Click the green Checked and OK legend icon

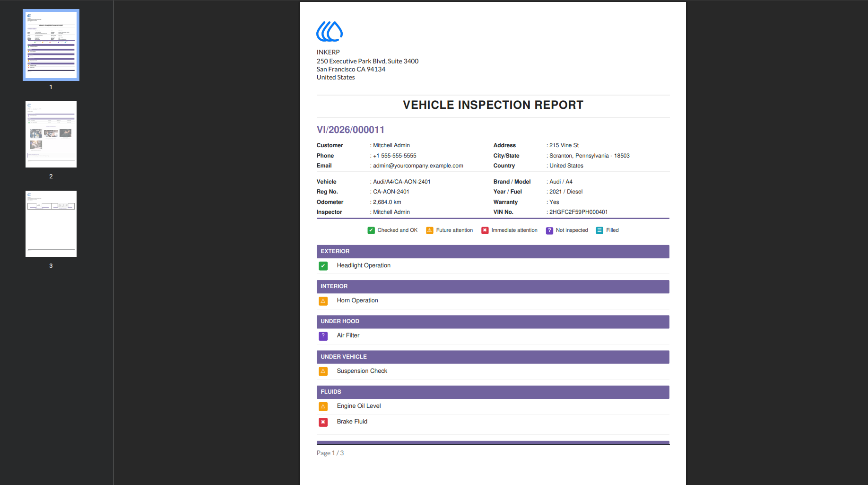pyautogui.click(x=371, y=230)
